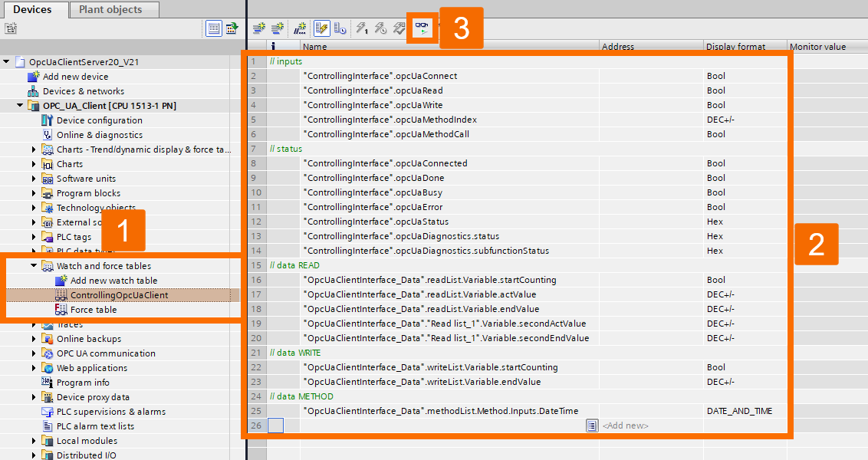
Task: Click the Add new device icon
Action: click(x=34, y=77)
